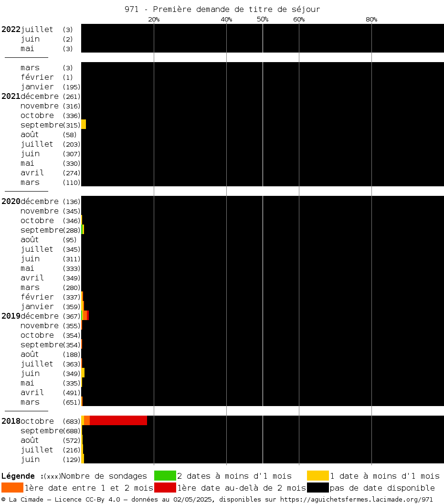Image resolution: width=444 pixels, height=504 pixels.
Task: Click the 'septembre (688)' row label
Action: pos(51,431)
